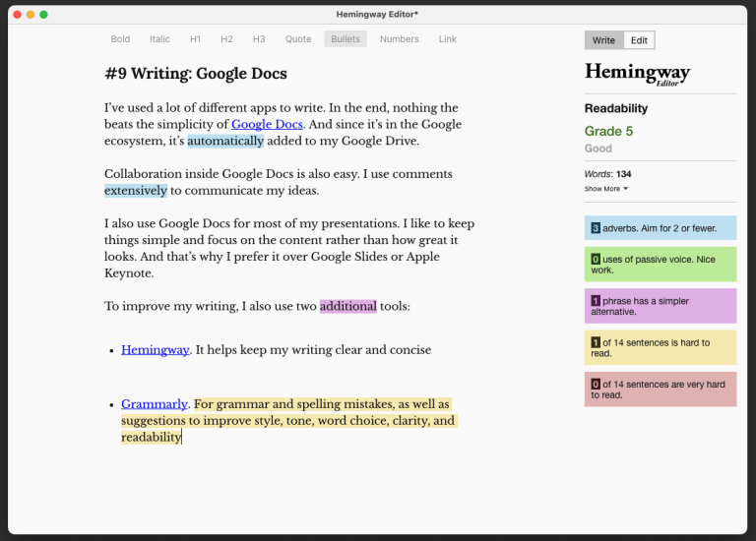Click the Hemingway Editor logo
756x541 pixels.
pyautogui.click(x=638, y=74)
